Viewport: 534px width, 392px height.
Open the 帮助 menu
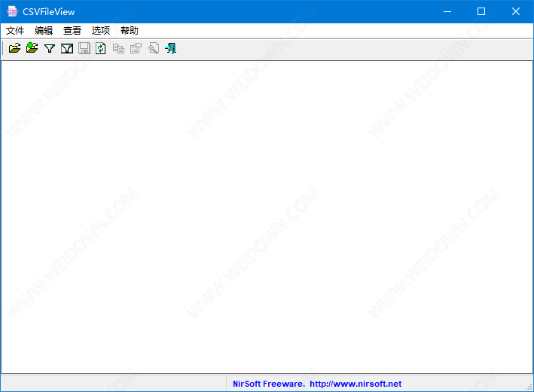130,31
